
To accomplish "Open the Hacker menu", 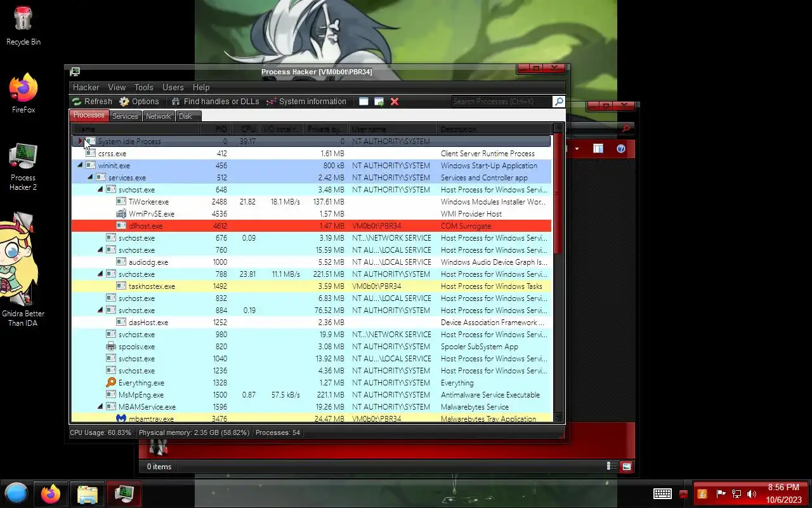I will tap(86, 88).
